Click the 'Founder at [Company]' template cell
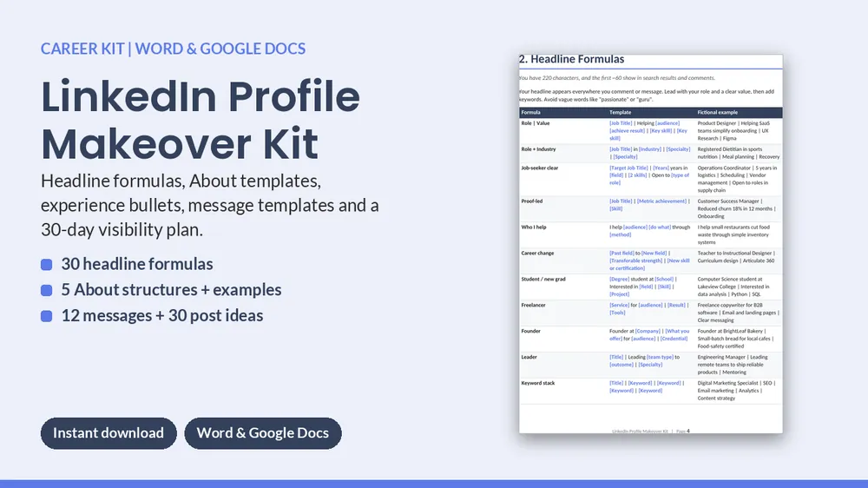The height and width of the screenshot is (488, 868). (x=650, y=336)
